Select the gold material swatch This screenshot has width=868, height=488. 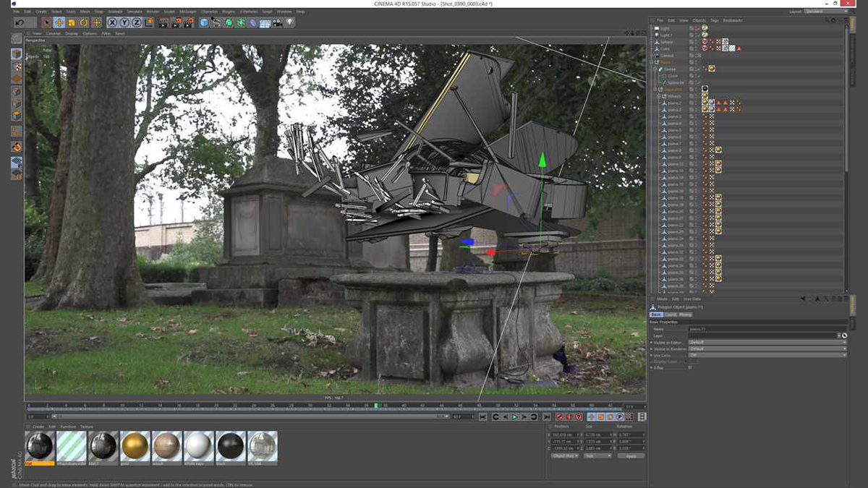tap(135, 446)
